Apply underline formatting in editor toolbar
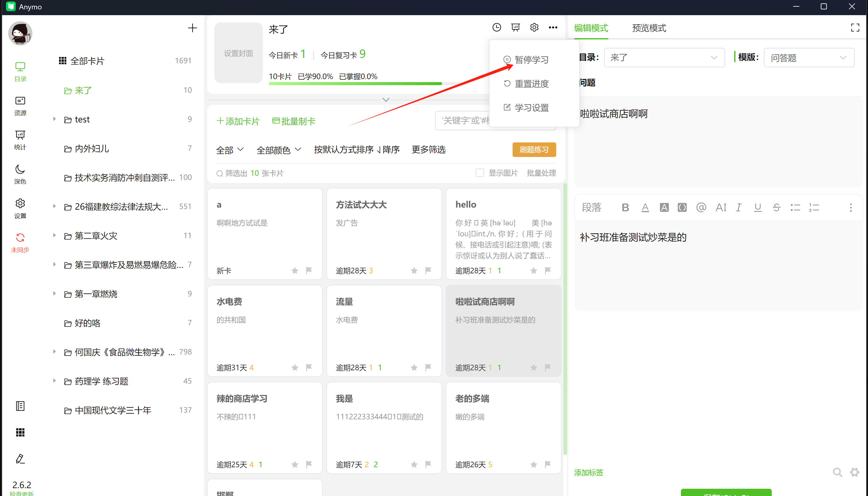The height and width of the screenshot is (496, 868). tap(757, 208)
